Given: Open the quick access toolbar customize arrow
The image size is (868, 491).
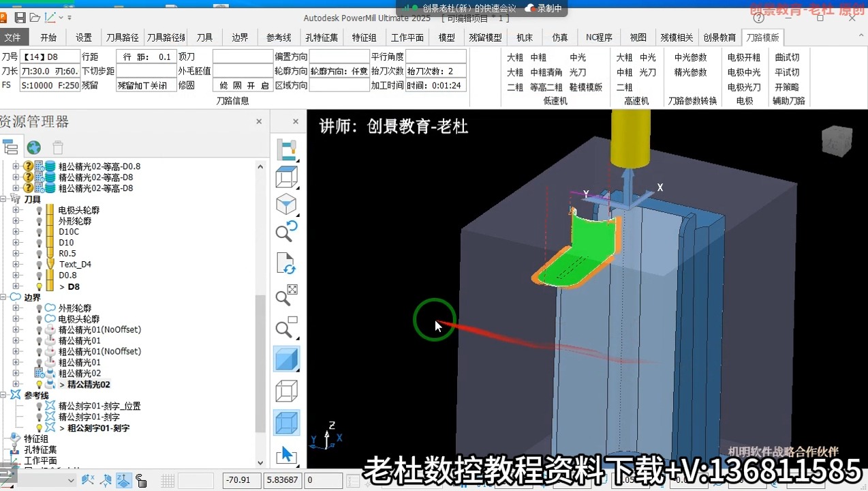Looking at the screenshot, I should pyautogui.click(x=69, y=18).
